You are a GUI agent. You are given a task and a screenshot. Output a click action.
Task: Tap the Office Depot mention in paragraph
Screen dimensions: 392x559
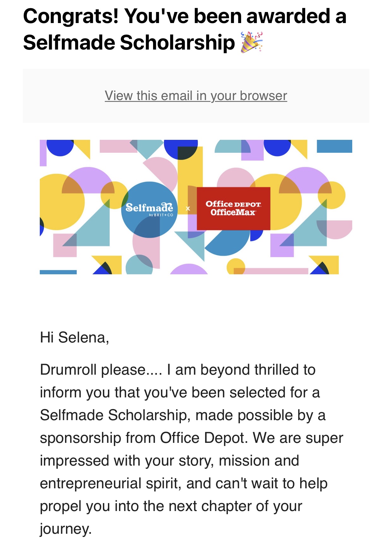(x=202, y=438)
